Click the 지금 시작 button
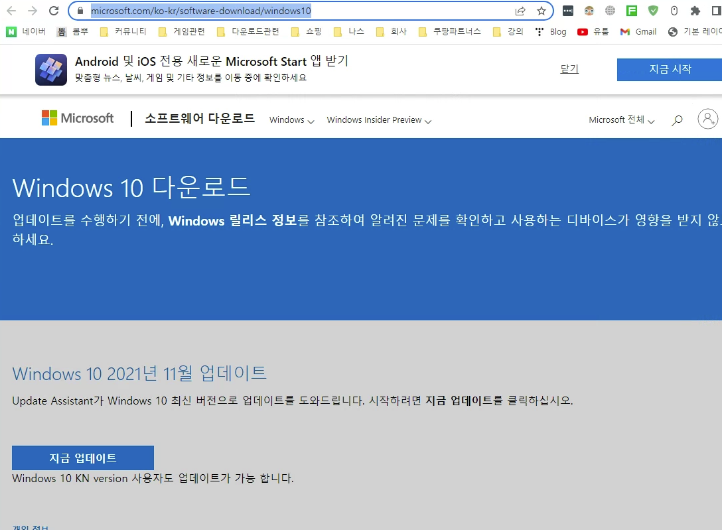The image size is (722, 530). coord(670,69)
